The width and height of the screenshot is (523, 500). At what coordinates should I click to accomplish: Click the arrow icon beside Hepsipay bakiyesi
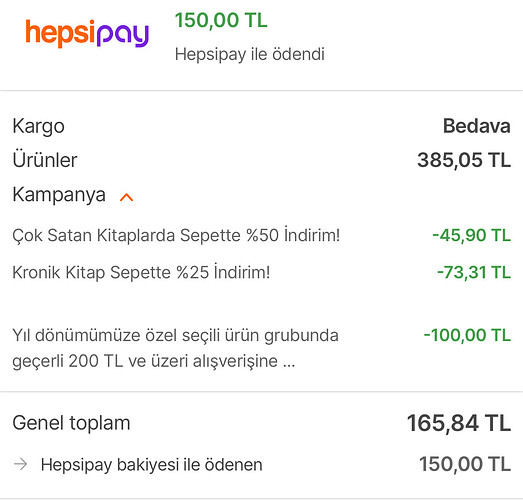[20, 464]
